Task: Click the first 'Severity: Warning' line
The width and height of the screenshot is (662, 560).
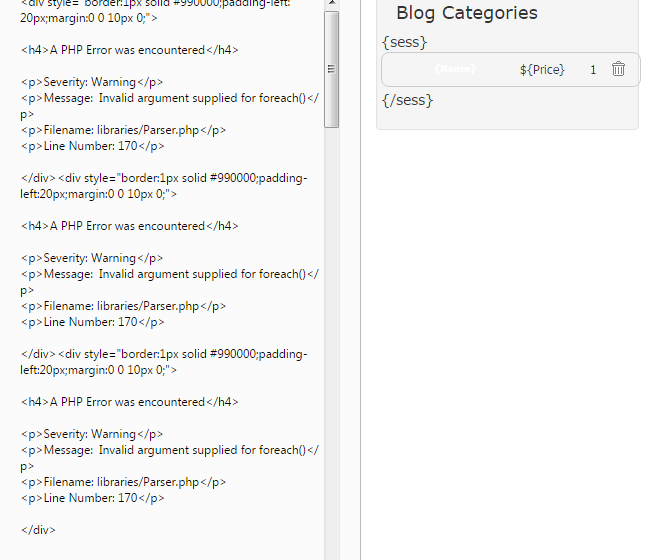Action: click(x=91, y=82)
